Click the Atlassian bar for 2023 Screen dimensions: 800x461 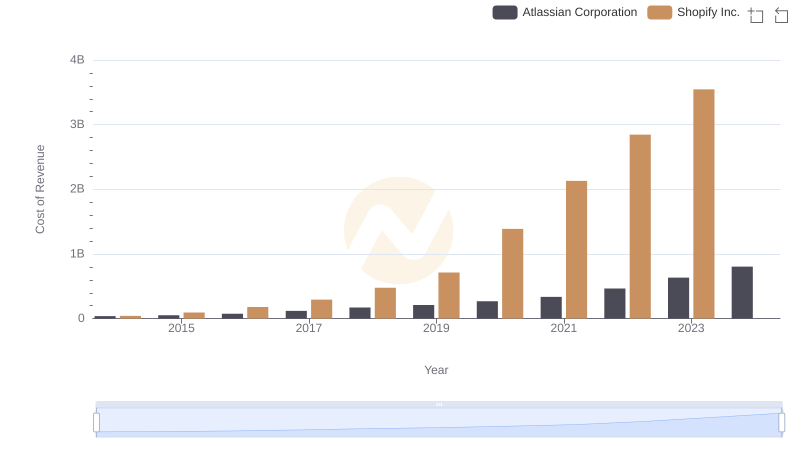(x=678, y=298)
